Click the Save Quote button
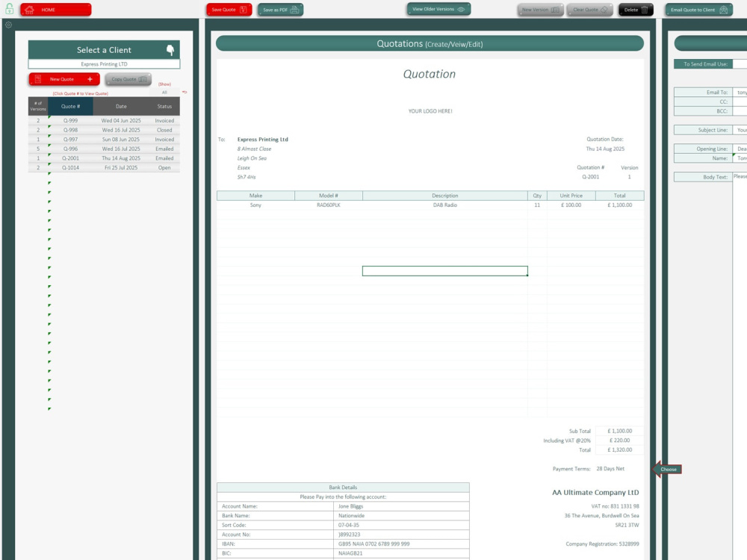 229,10
